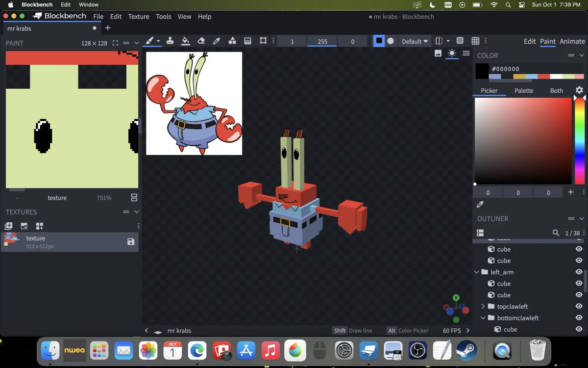Expand the topclawleft group

(x=483, y=306)
